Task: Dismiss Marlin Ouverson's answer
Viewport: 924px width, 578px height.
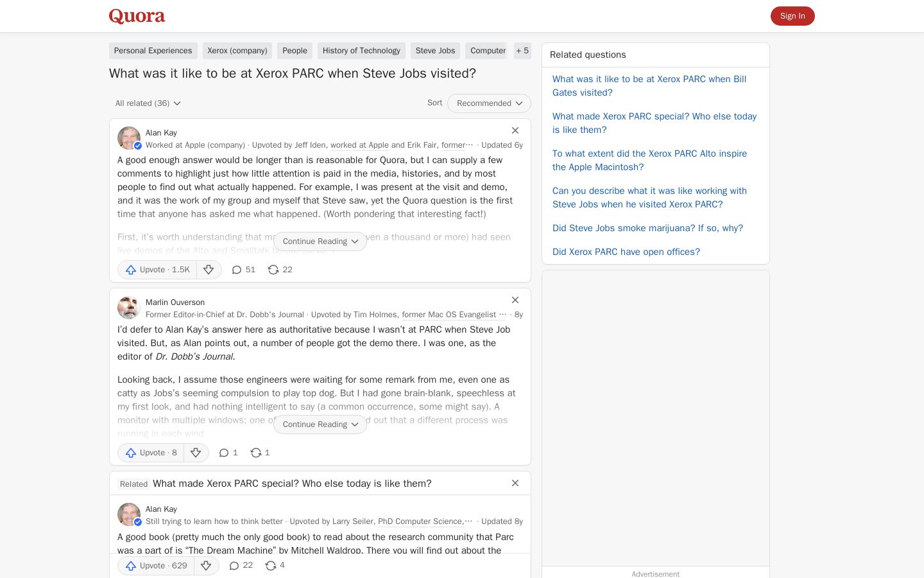Action: point(515,300)
